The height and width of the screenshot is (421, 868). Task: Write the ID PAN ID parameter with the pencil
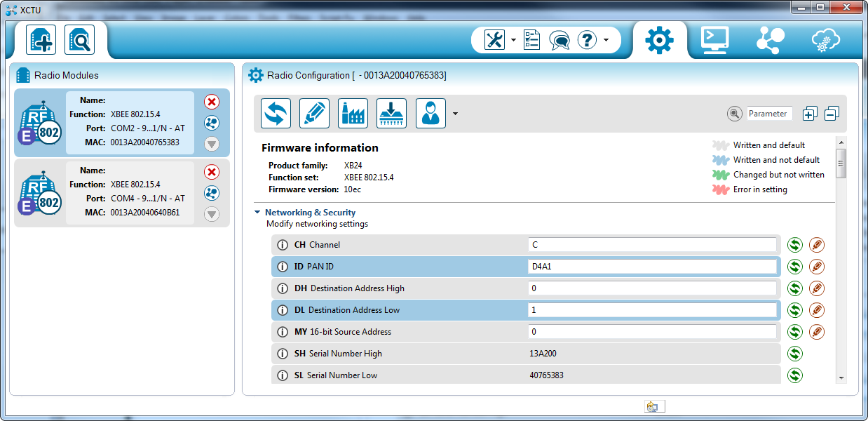[817, 267]
